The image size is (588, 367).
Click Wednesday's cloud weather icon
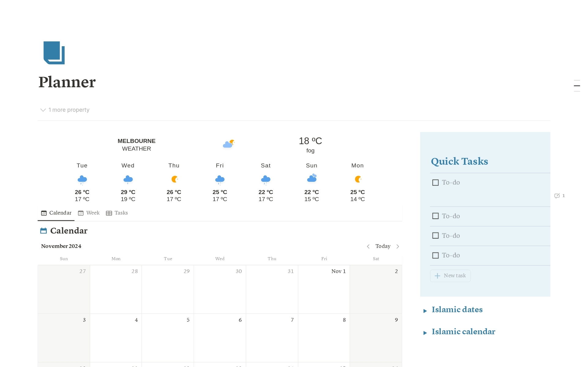coord(128,180)
